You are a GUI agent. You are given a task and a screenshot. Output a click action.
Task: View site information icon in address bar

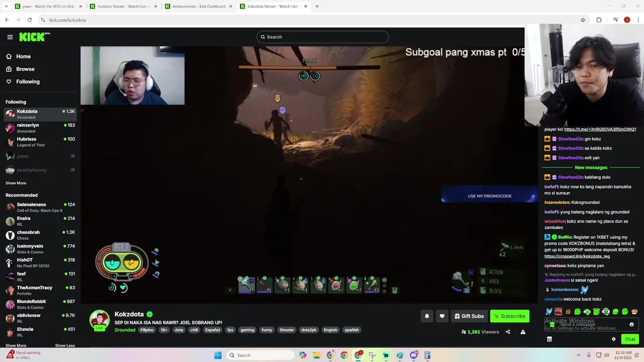[x=43, y=20]
